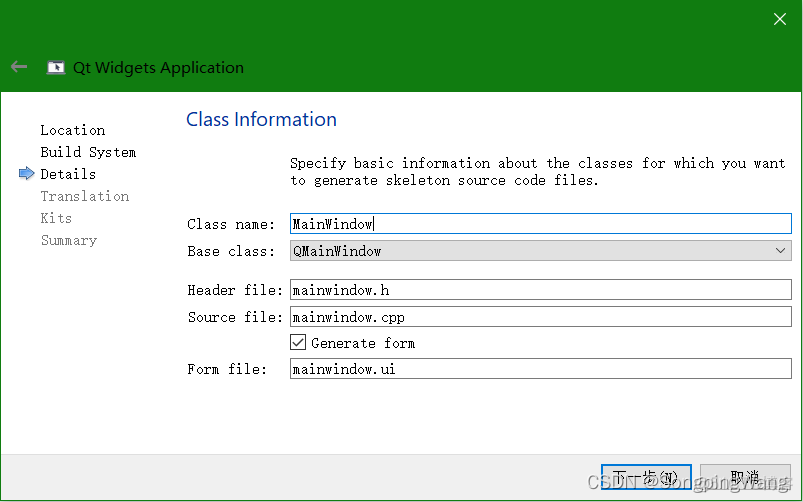Image resolution: width=803 pixels, height=502 pixels.
Task: Click the back arrow in the title bar
Action: 18,67
